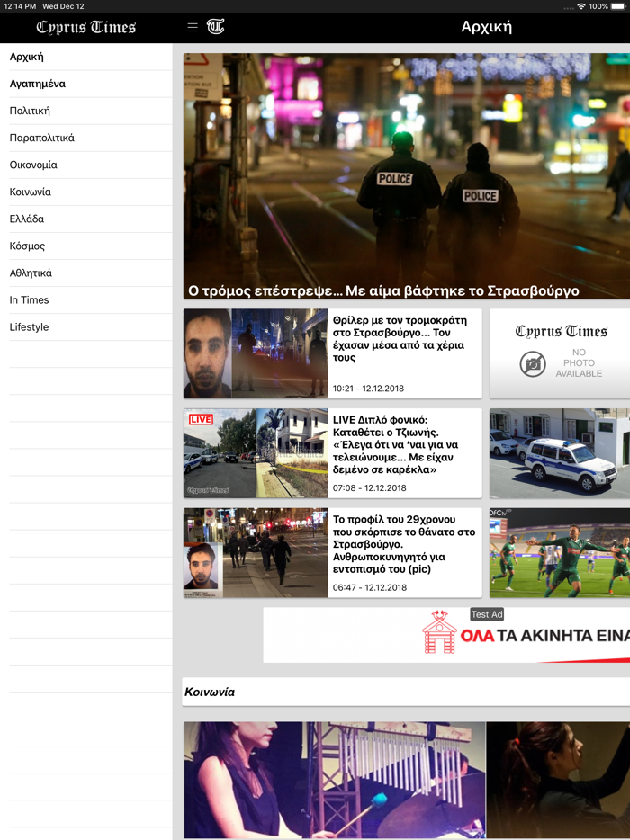The image size is (630, 840).
Task: Click the Cyprus Times sidebar logo
Action: click(86, 27)
